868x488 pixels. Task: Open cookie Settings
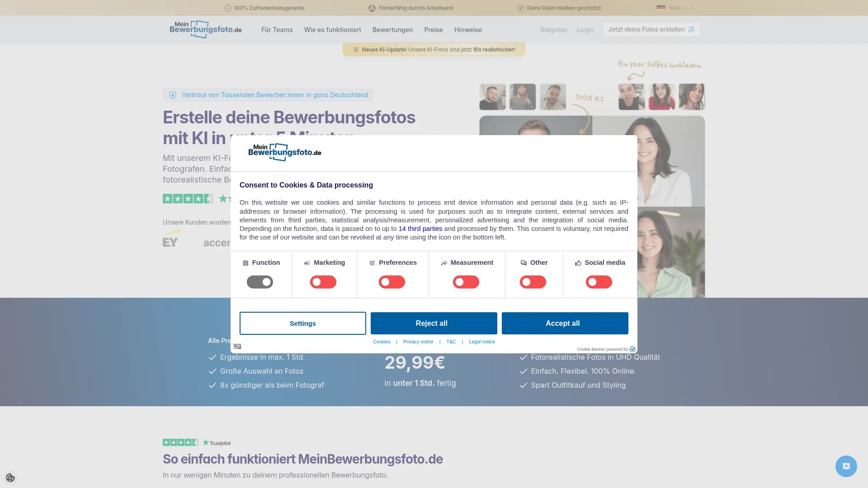(303, 324)
